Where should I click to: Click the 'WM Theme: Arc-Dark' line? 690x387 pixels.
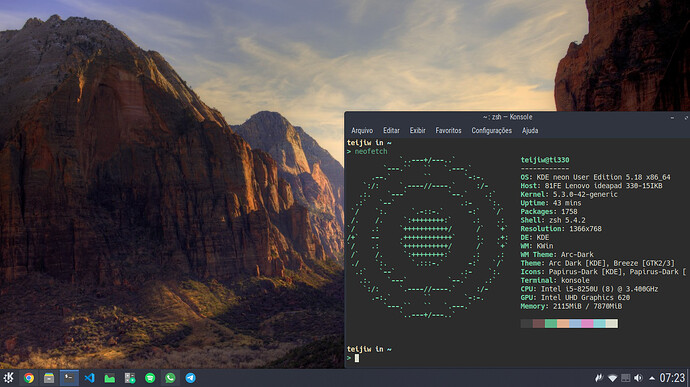point(557,254)
